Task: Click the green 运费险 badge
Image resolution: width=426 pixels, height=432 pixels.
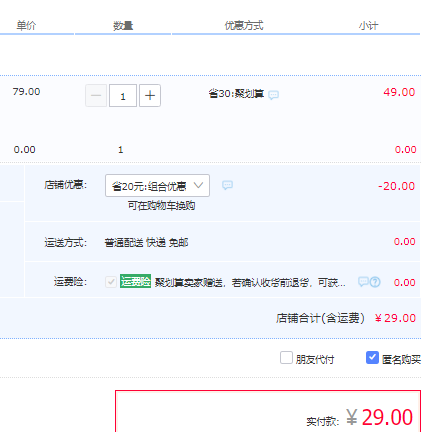Action: (x=135, y=282)
